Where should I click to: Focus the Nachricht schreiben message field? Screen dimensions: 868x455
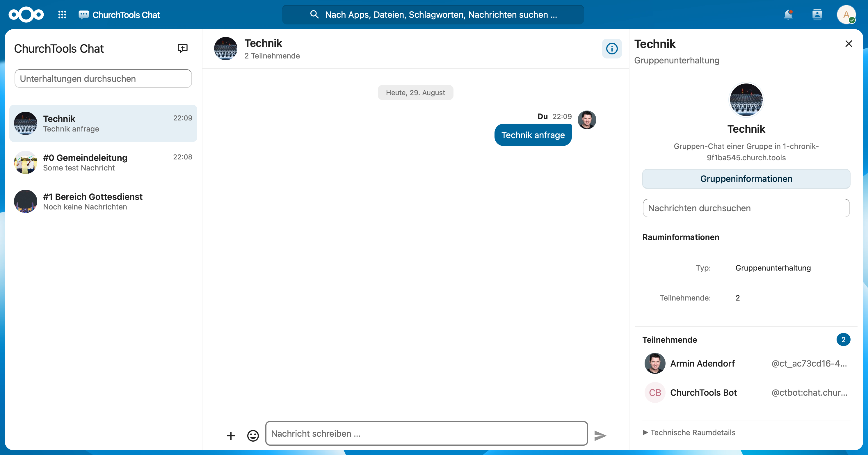(x=427, y=433)
